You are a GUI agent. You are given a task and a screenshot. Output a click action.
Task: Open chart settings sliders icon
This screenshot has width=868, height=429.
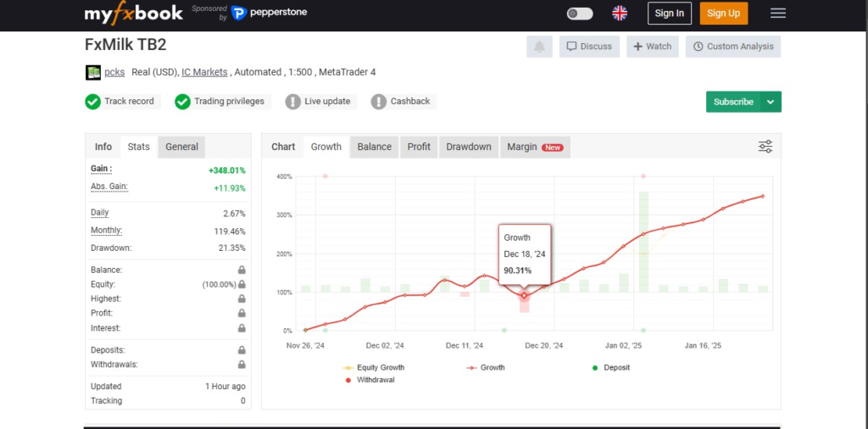pyautogui.click(x=765, y=147)
